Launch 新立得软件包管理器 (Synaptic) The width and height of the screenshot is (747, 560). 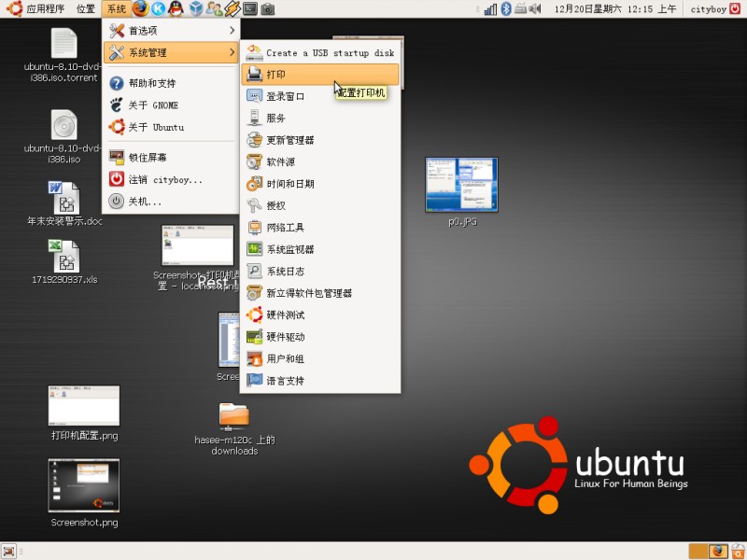pos(320,293)
